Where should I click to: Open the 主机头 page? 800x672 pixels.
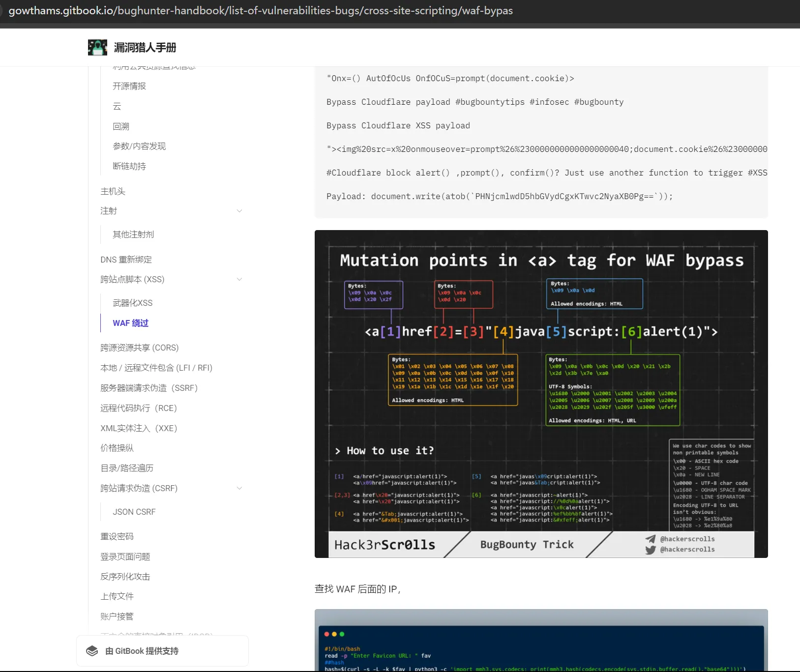[113, 191]
